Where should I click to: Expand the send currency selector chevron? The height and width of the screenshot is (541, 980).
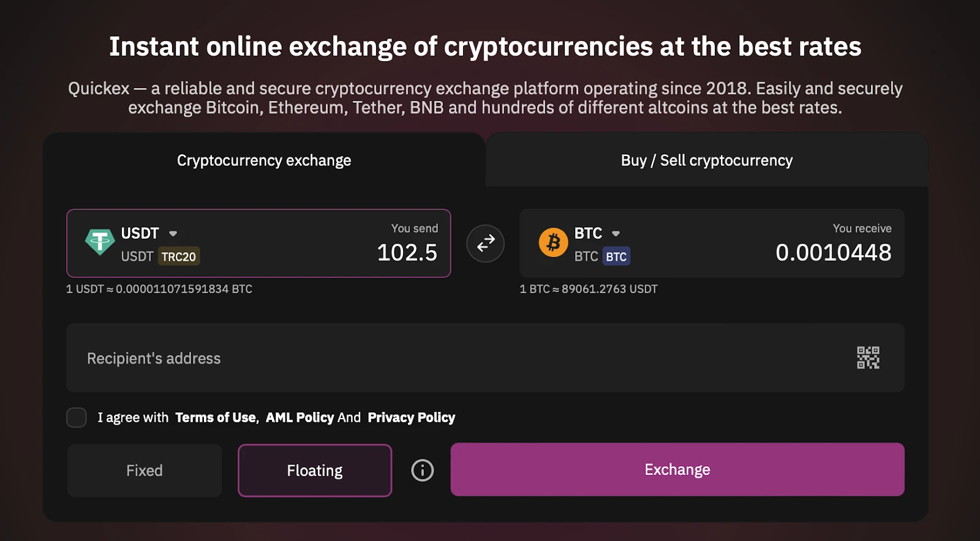(173, 233)
